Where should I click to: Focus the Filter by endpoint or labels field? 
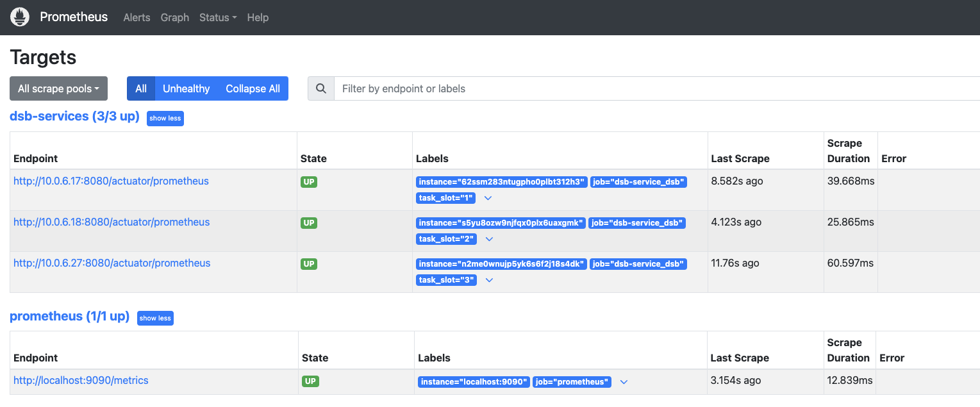[x=654, y=88]
